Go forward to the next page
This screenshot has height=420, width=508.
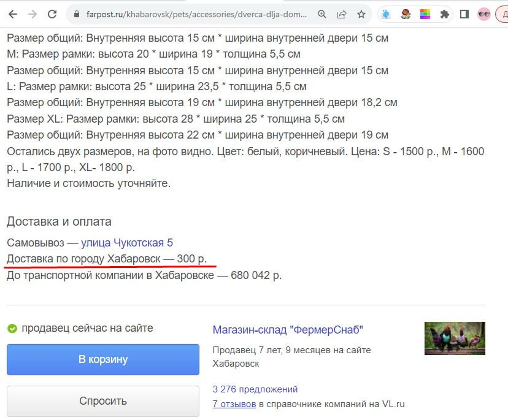click(x=33, y=14)
